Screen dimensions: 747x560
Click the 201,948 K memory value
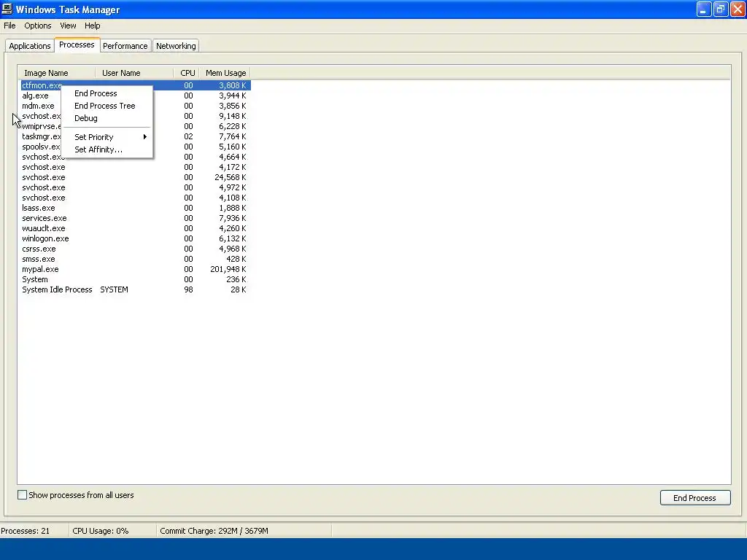point(228,269)
